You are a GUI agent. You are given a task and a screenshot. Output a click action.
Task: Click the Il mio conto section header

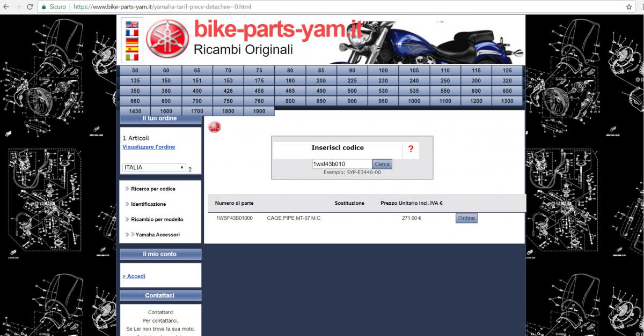click(160, 254)
